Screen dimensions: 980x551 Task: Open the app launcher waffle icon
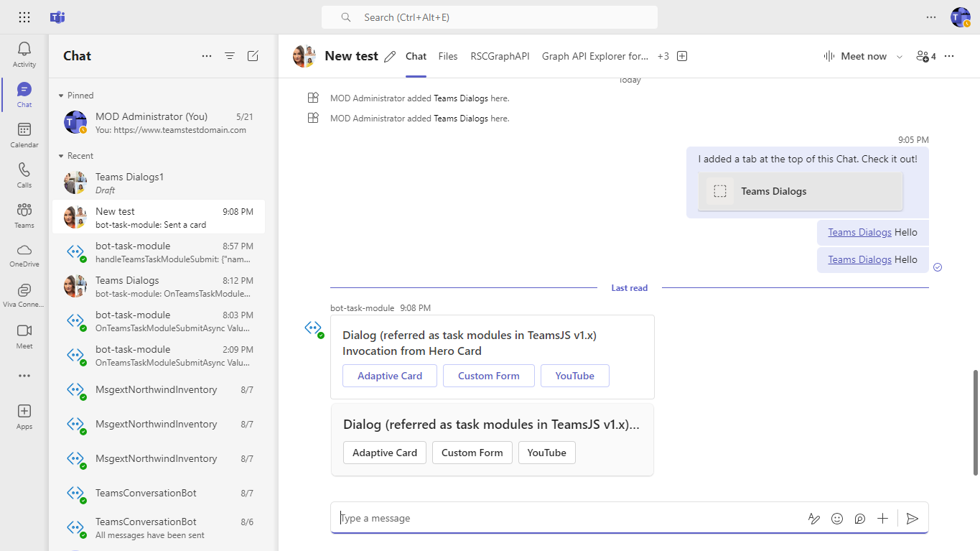(24, 17)
